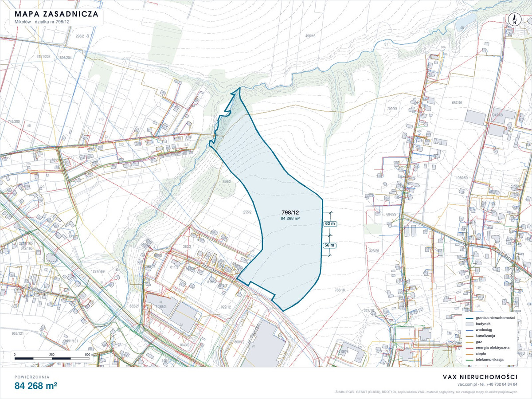This screenshot has width=532, height=399.
Task: Click the 56 m dimension label
Action: 330,245
